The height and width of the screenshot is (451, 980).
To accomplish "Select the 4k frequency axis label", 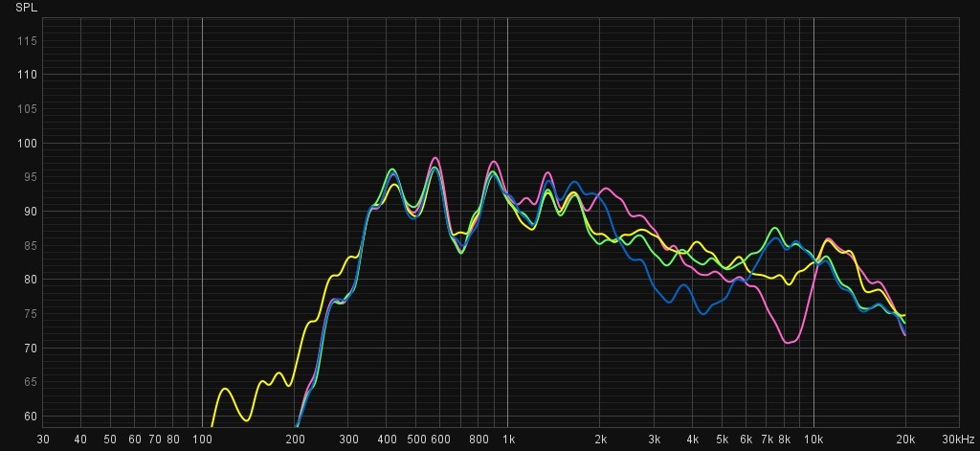I will pos(693,440).
